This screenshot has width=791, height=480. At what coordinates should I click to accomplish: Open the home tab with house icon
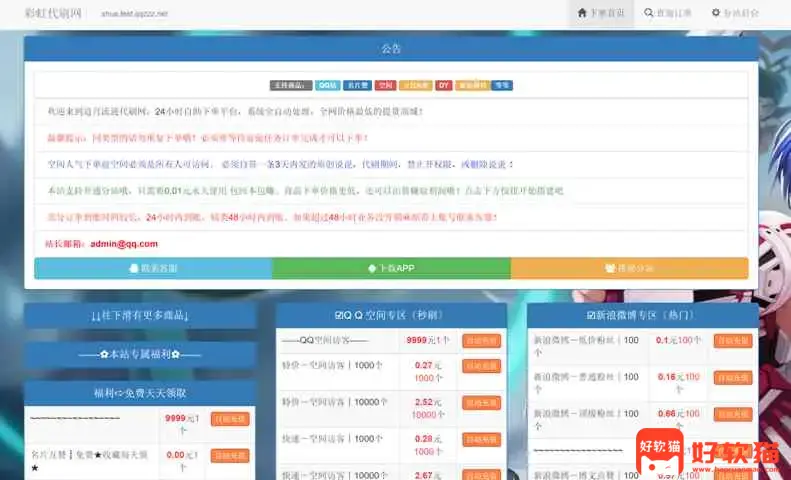[601, 14]
